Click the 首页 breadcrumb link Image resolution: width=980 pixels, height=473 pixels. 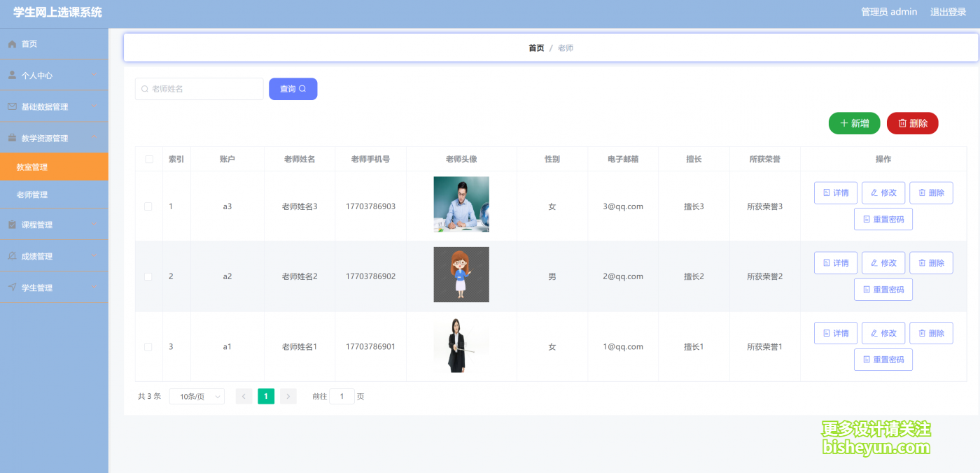[x=536, y=48]
